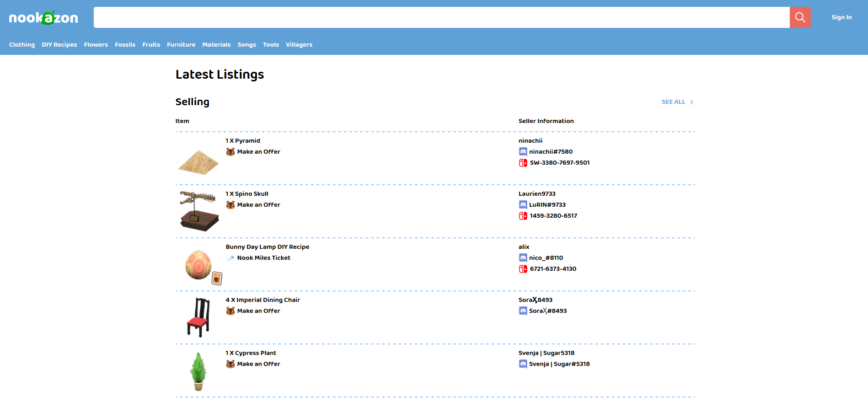
Task: Expand the See All chevron arrow
Action: (x=691, y=102)
